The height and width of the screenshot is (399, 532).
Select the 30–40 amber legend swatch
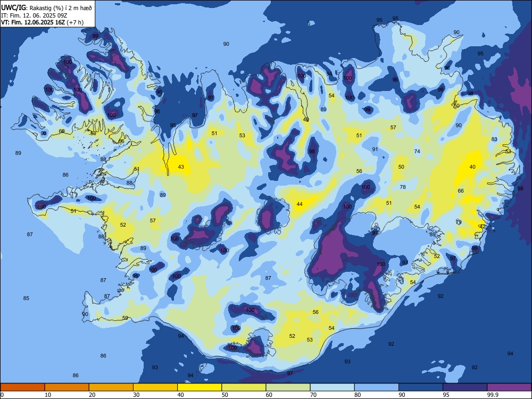155,387
